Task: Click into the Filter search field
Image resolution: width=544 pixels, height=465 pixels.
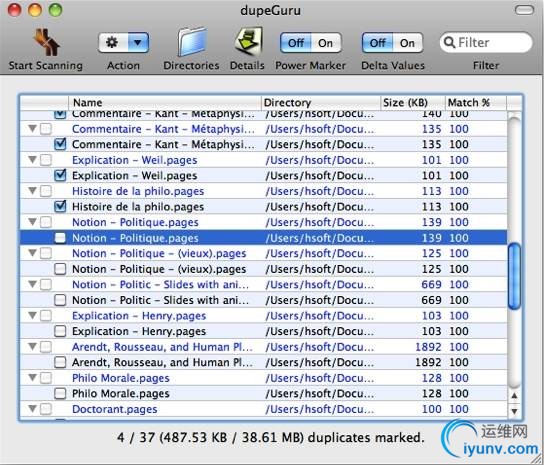Action: coord(486,42)
